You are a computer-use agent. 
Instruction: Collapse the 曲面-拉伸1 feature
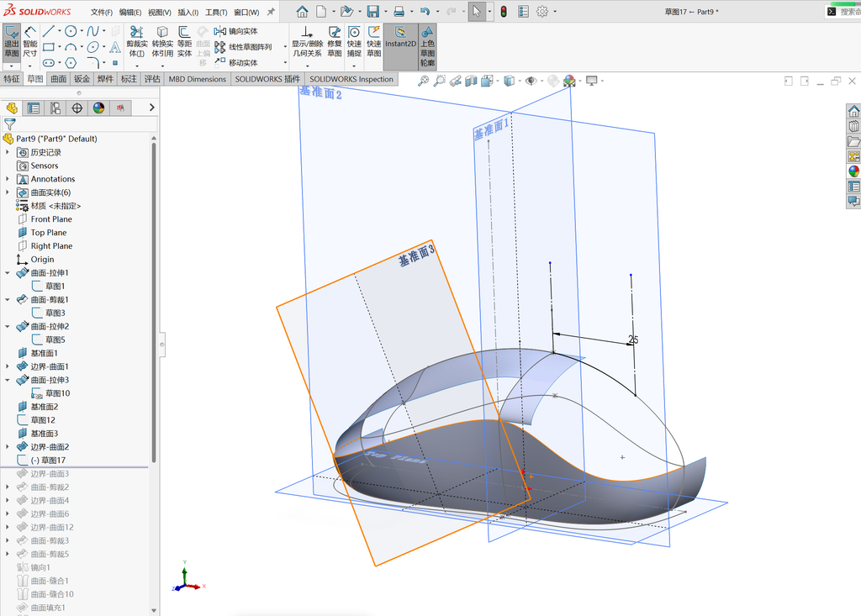coord(8,273)
